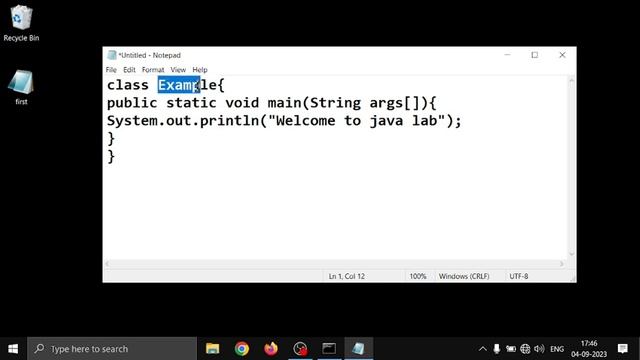This screenshot has height=360, width=640.
Task: Minimize the Notepad window
Action: tap(507, 55)
